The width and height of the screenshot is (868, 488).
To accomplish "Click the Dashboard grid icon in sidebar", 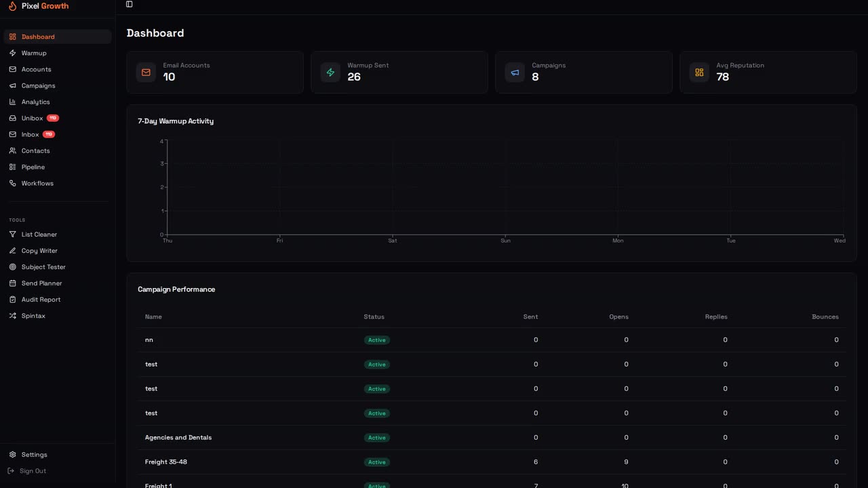I will coord(12,37).
